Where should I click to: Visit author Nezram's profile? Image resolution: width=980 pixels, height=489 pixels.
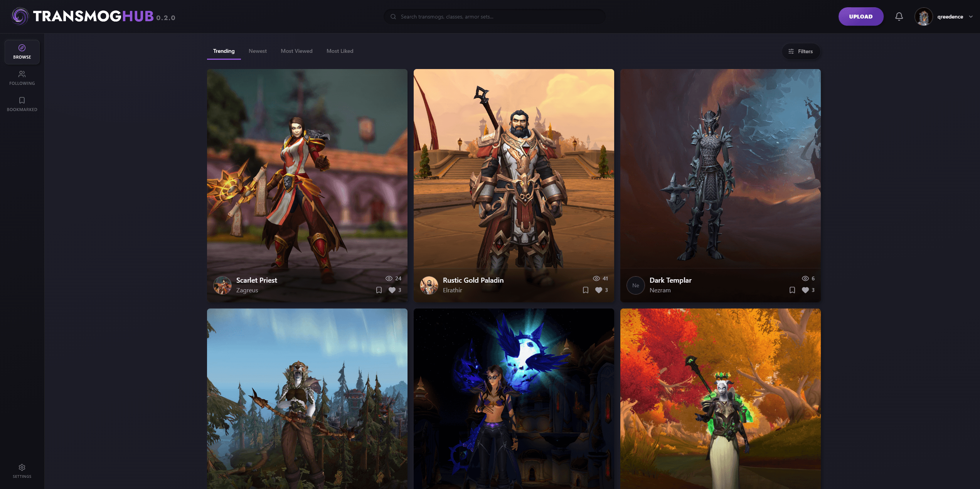tap(660, 290)
